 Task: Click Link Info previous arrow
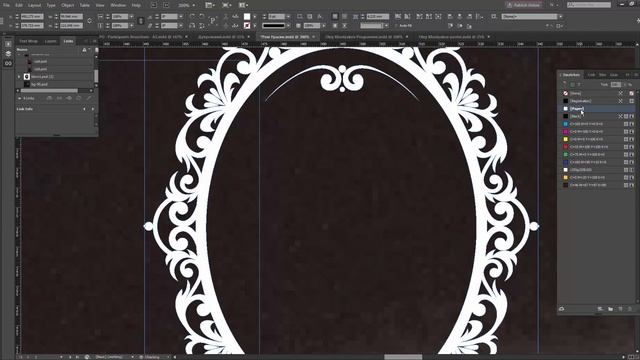click(84, 109)
